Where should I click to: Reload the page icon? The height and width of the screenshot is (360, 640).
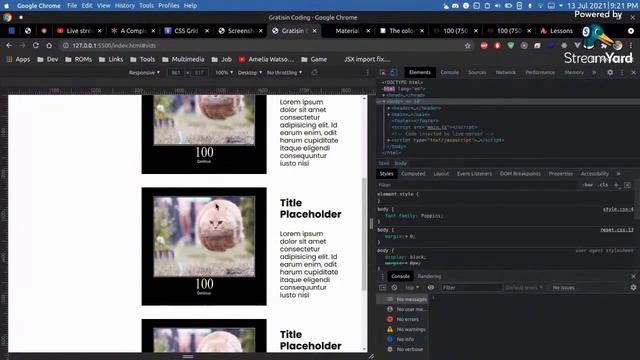pyautogui.click(x=36, y=45)
